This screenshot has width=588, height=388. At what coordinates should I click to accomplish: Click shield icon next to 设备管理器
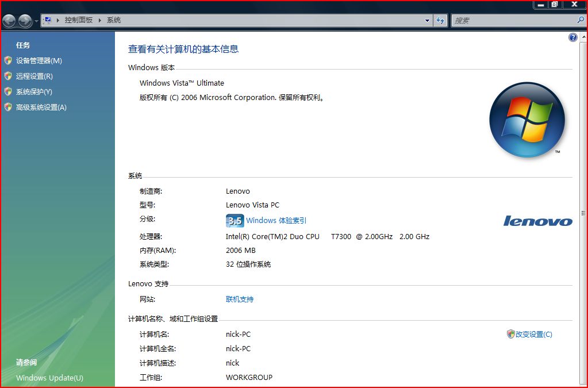[x=8, y=60]
